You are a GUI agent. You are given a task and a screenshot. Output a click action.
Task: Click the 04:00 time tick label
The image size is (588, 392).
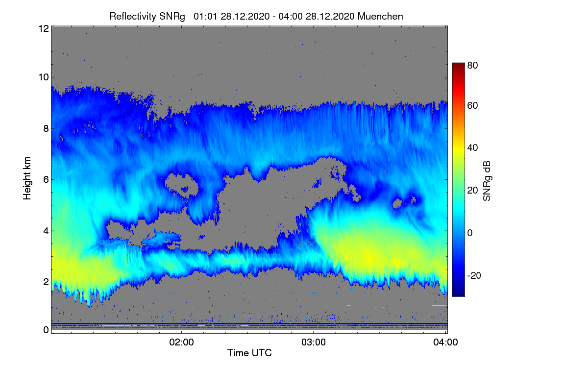pos(445,342)
